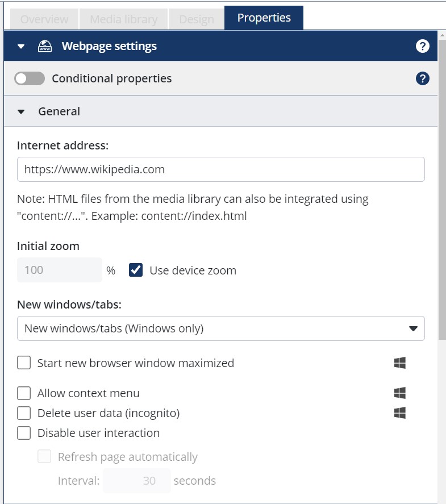
Task: Click the Windows icon beside Allow context menu
Action: (x=400, y=392)
